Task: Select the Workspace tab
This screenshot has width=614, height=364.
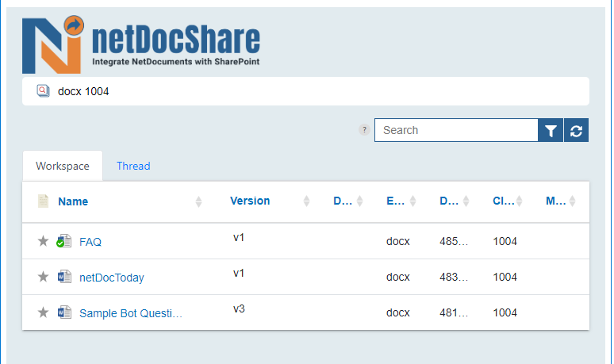Action: point(63,166)
